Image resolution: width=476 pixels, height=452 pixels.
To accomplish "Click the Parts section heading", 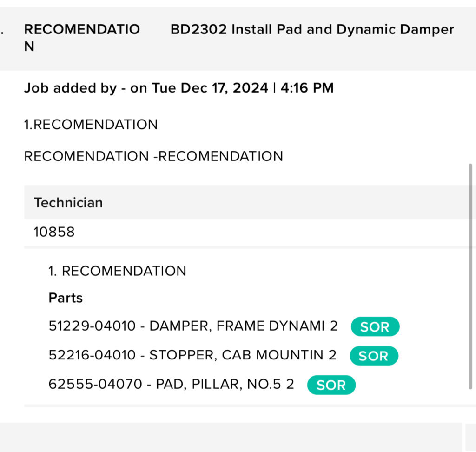I will [66, 298].
